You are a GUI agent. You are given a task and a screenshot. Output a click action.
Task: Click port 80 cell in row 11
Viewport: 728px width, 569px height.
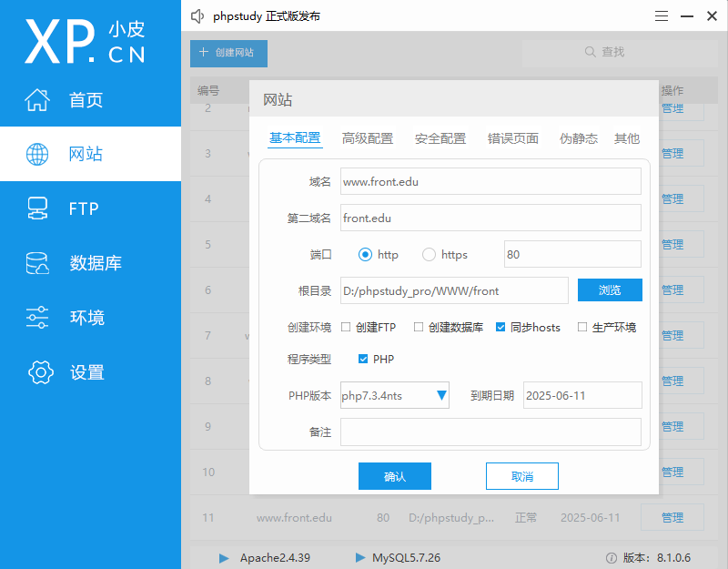click(383, 518)
